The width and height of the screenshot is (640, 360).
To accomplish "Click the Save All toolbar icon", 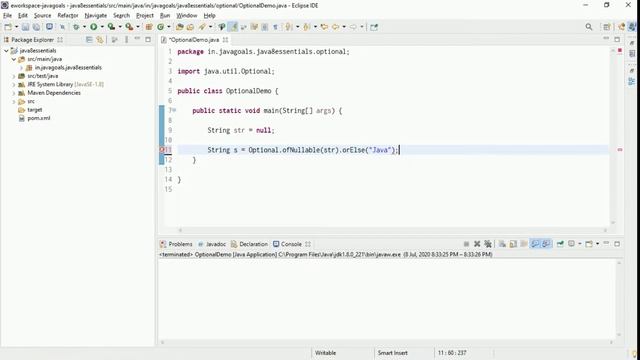I will pyautogui.click(x=36, y=27).
